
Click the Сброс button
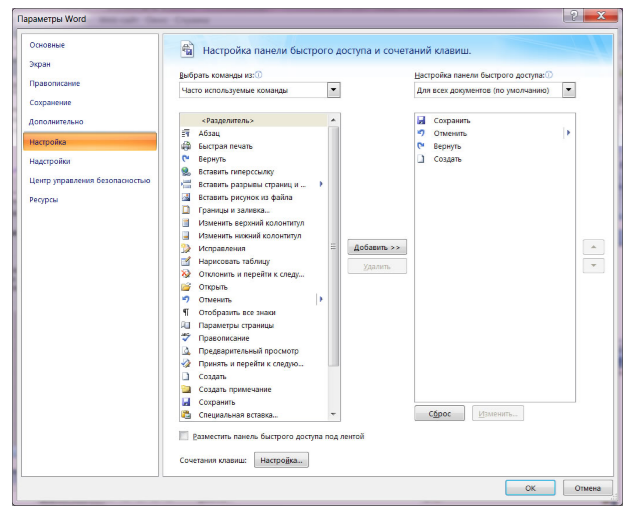[439, 413]
